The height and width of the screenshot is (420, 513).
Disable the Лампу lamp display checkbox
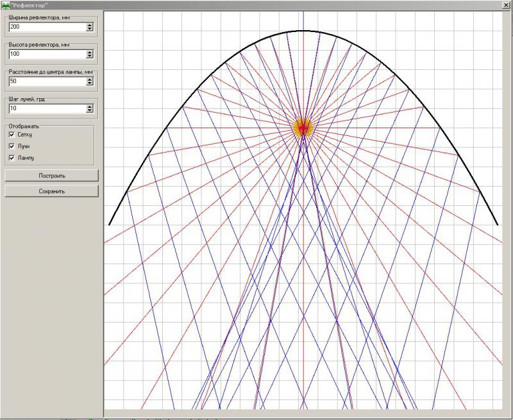tap(12, 158)
